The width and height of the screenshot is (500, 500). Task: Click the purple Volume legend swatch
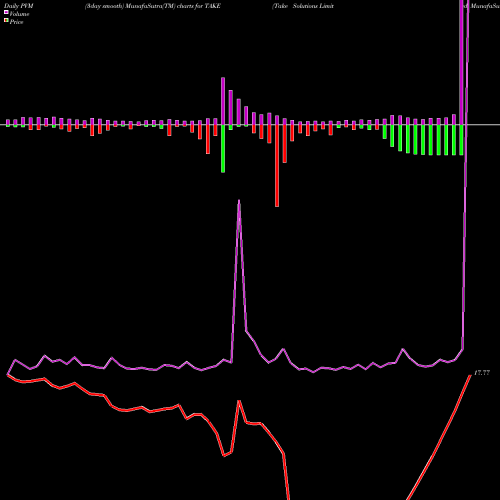click(x=6, y=12)
